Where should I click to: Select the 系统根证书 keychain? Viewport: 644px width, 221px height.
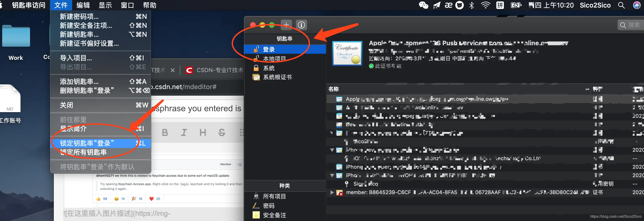(x=285, y=78)
